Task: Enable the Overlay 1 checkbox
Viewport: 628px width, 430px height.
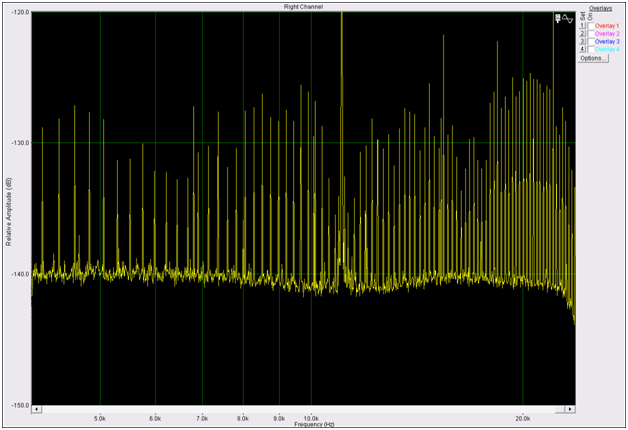Action: 590,26
